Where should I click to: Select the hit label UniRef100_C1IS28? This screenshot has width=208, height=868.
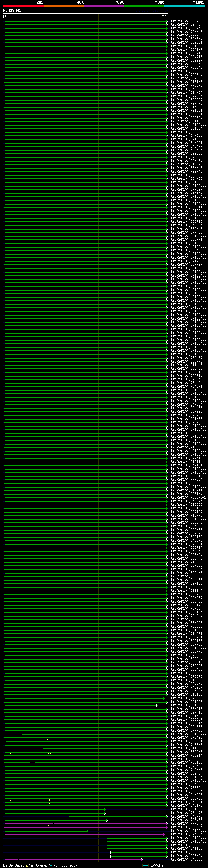[187, 748]
